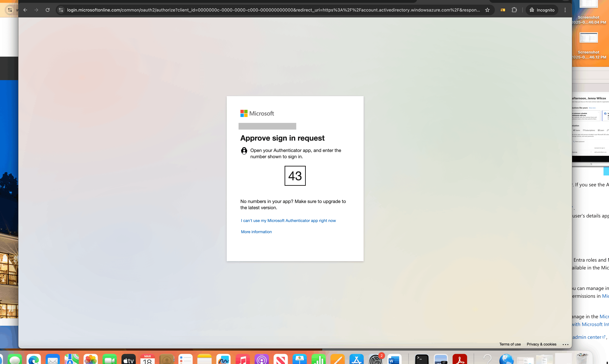Image resolution: width=609 pixels, height=364 pixels.
Task: Open the Incognito profile indicator
Action: pyautogui.click(x=542, y=10)
